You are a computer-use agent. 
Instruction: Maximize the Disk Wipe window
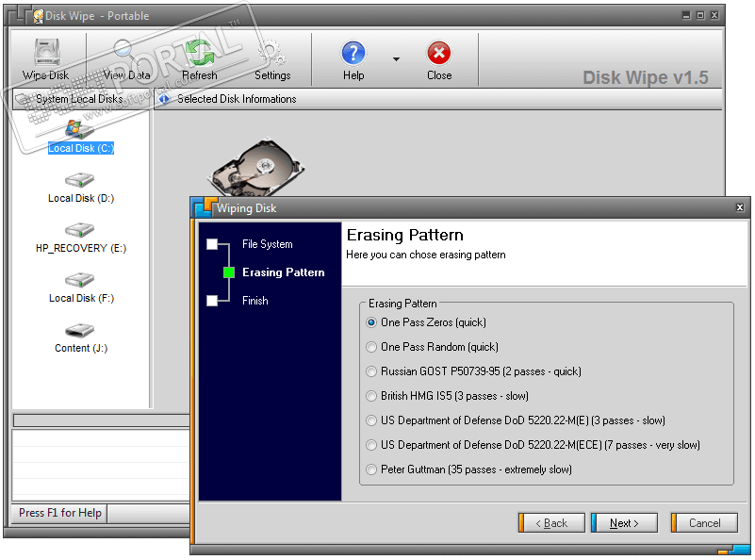[700, 15]
